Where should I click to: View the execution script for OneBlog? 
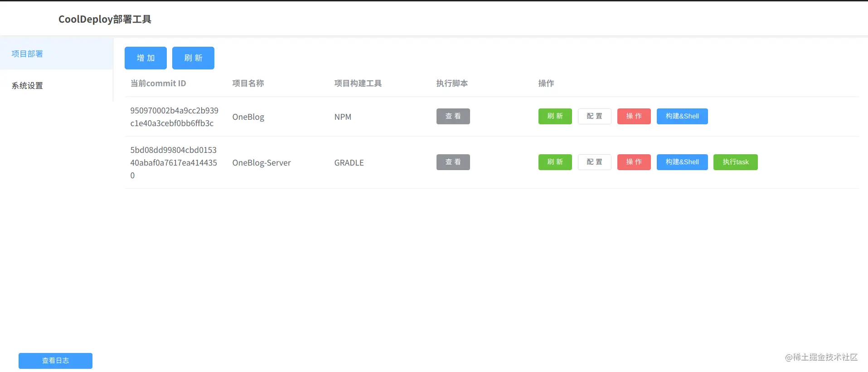[453, 116]
